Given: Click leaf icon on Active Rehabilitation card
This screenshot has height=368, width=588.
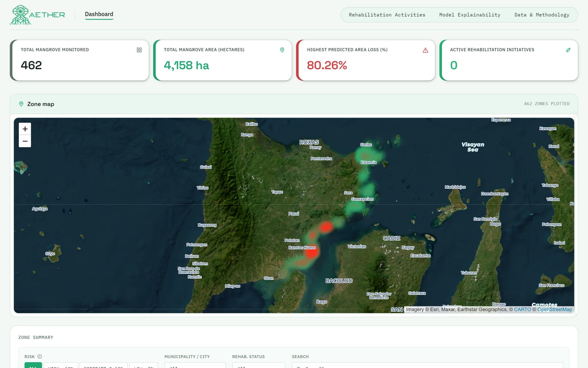Looking at the screenshot, I should point(569,50).
